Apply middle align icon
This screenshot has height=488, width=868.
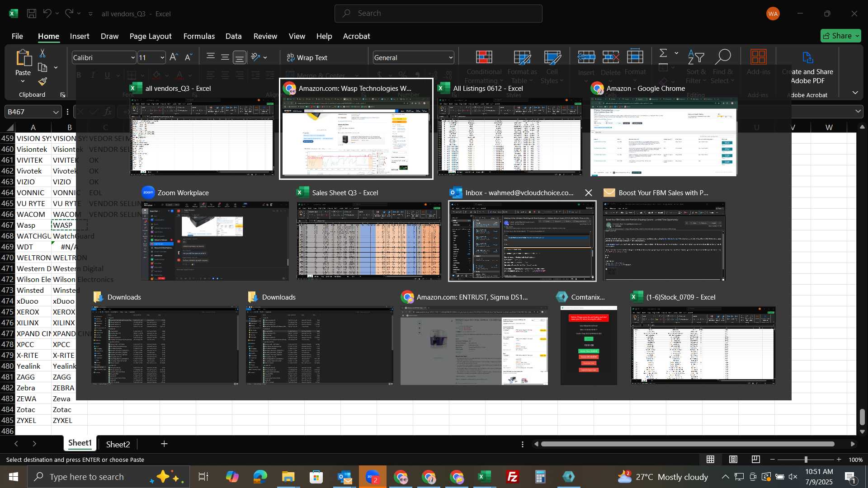coord(225,57)
